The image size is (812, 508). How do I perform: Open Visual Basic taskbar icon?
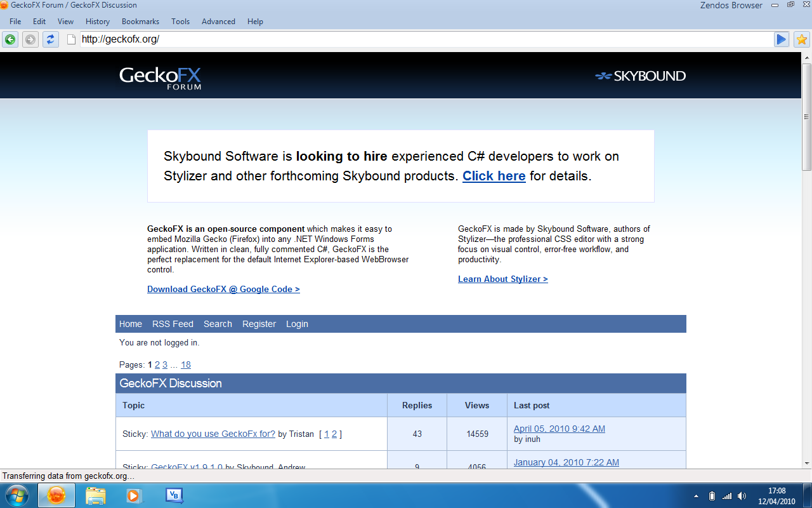click(x=174, y=495)
